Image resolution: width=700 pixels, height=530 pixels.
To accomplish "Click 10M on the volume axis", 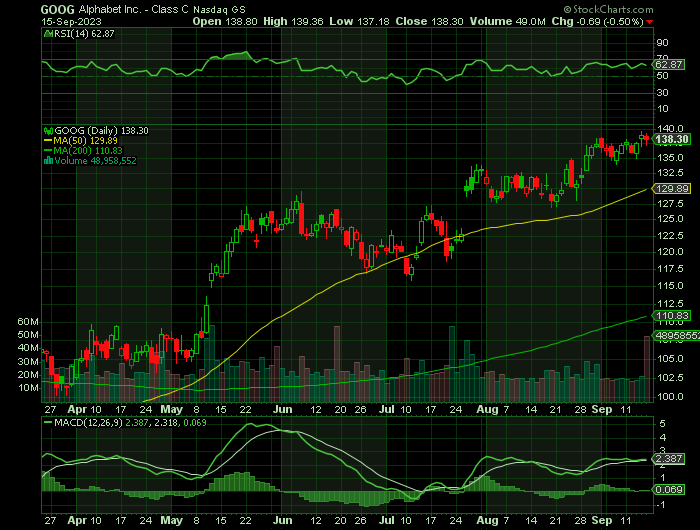I will (28, 388).
